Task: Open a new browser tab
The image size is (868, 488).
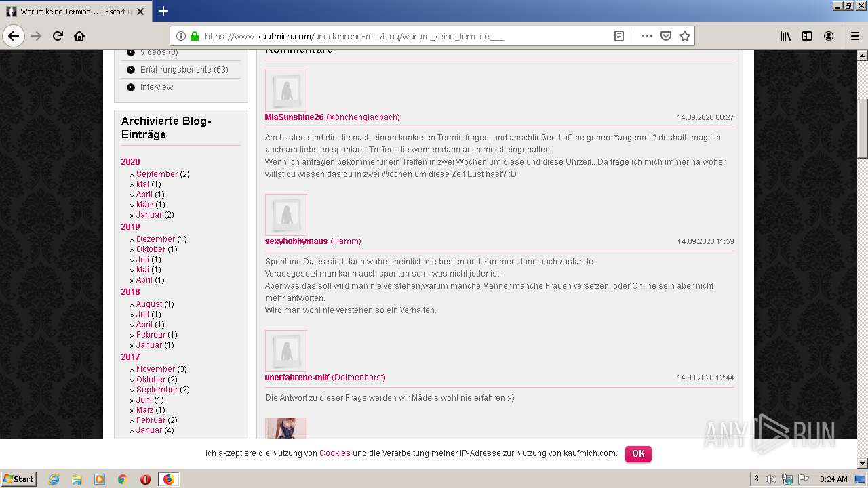Action: tap(163, 11)
